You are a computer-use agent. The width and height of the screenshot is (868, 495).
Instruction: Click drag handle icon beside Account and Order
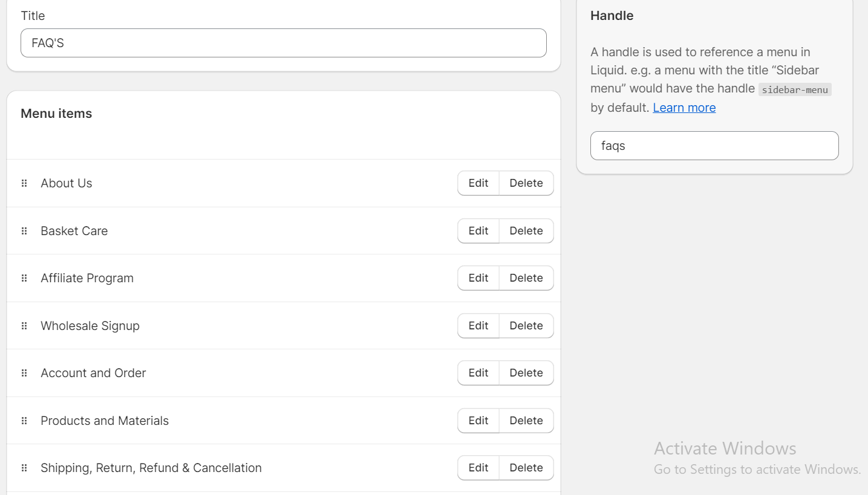24,373
